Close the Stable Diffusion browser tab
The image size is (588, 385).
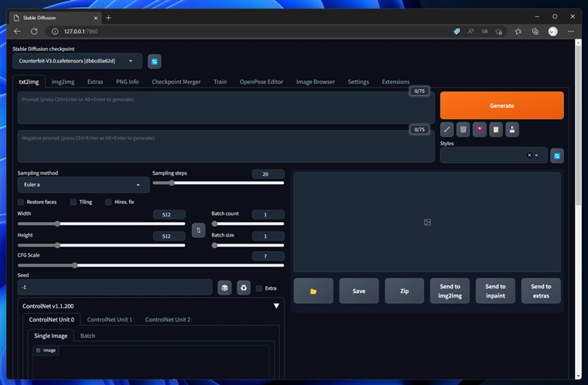click(x=96, y=18)
